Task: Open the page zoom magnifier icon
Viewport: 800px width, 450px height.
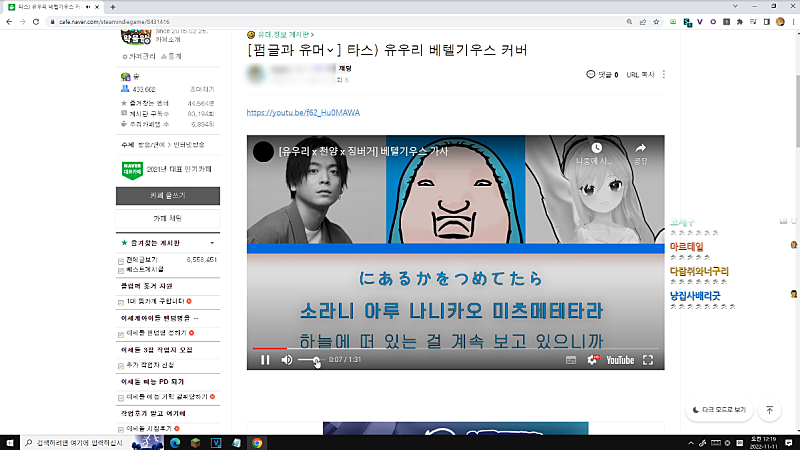Action: (x=629, y=22)
